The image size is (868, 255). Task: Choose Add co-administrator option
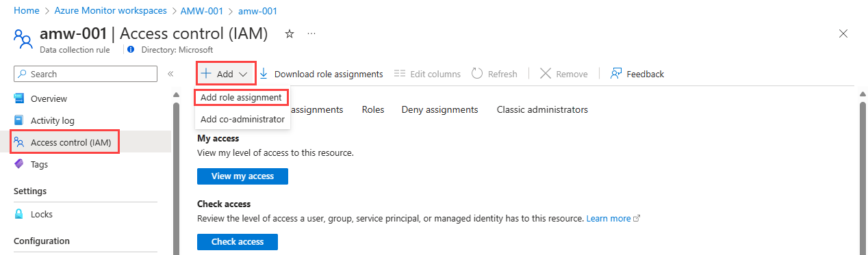(242, 119)
